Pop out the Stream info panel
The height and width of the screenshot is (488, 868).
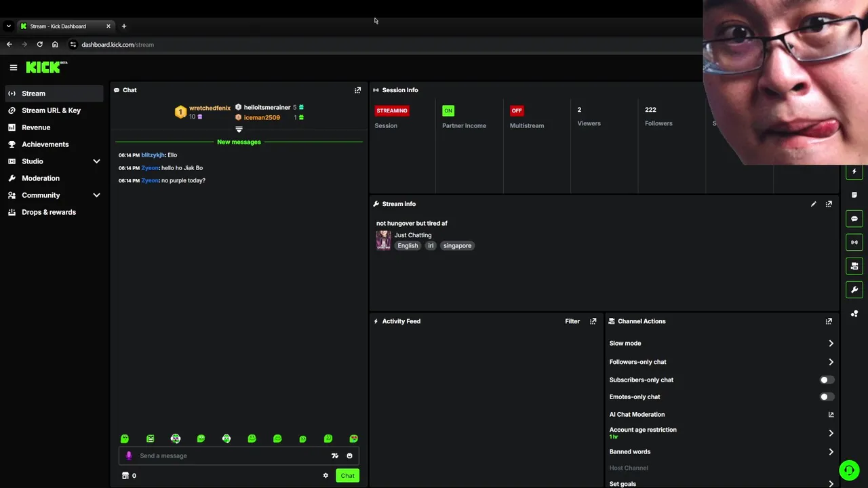click(829, 204)
